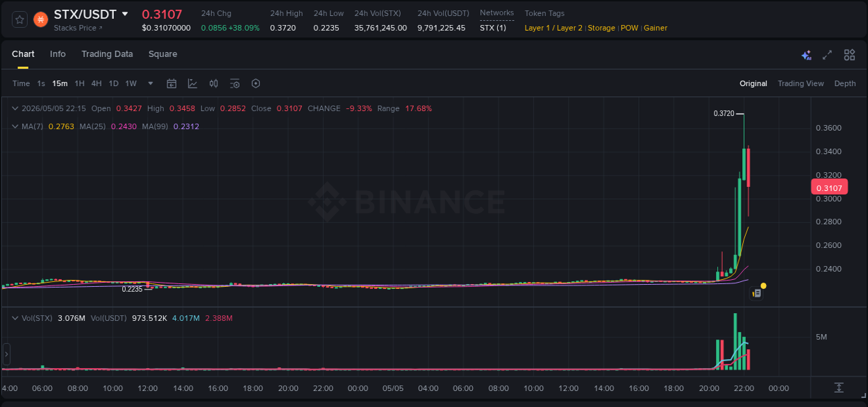Click the Networks label
The width and height of the screenshot is (868, 407).
point(496,13)
